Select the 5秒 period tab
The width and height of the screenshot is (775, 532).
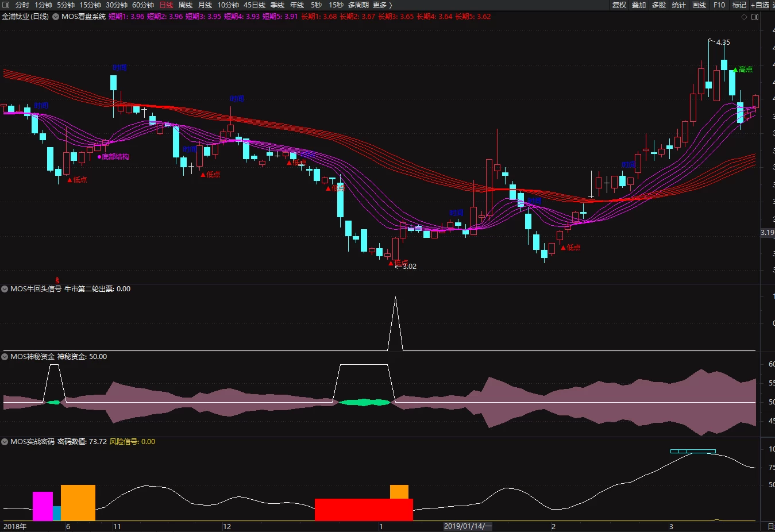(x=317, y=5)
